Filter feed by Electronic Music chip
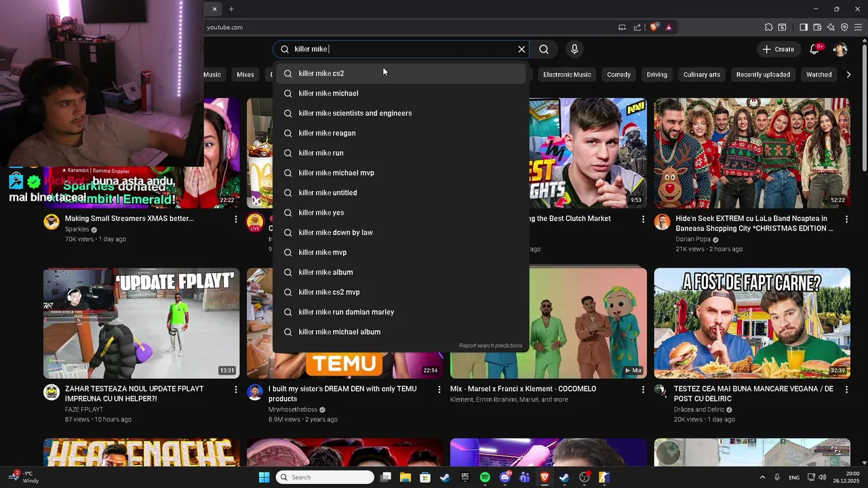 (x=567, y=75)
